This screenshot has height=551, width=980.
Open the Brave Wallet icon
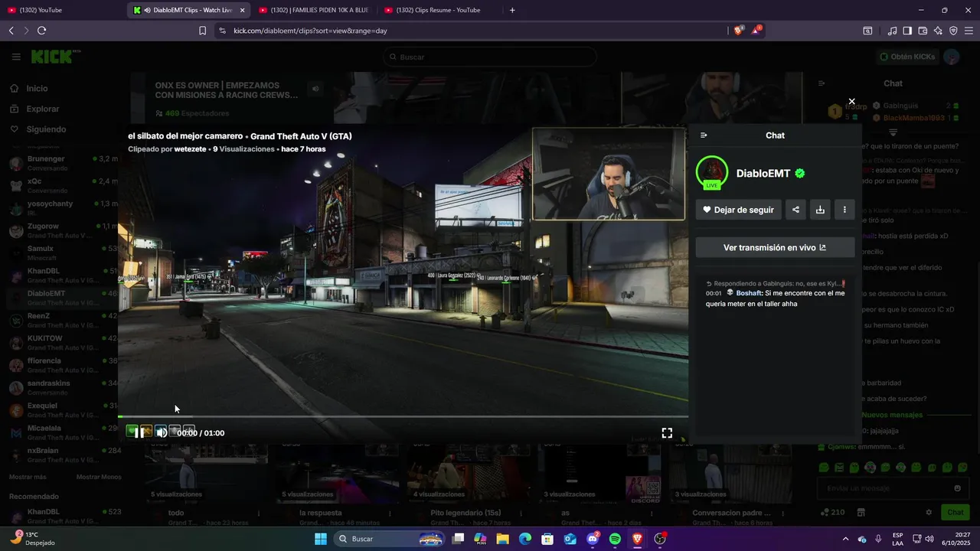pos(923,31)
